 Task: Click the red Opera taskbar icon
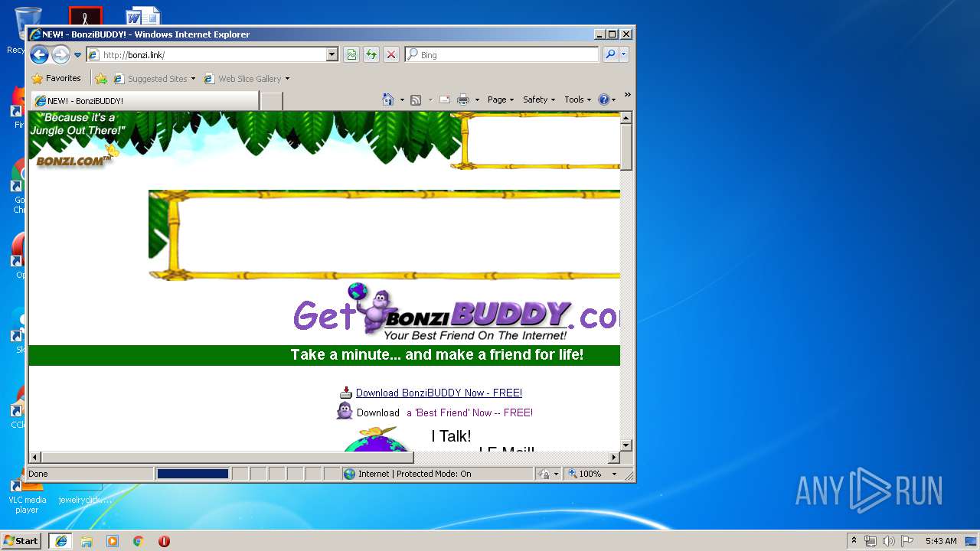(164, 541)
